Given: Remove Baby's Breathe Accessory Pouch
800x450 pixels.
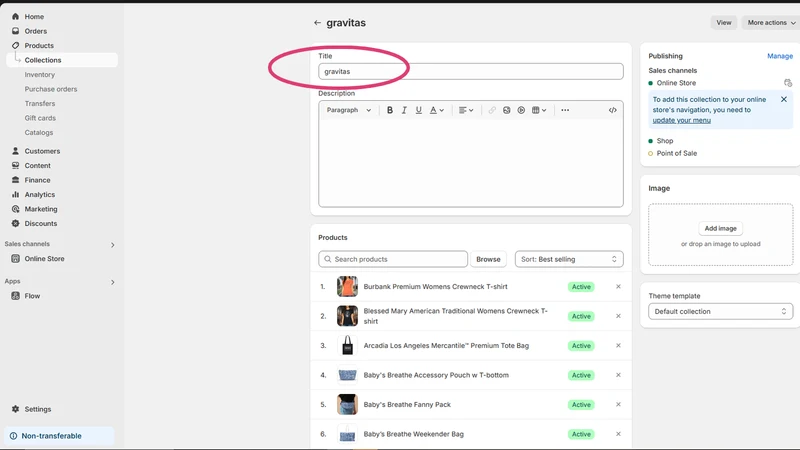Looking at the screenshot, I should (618, 375).
